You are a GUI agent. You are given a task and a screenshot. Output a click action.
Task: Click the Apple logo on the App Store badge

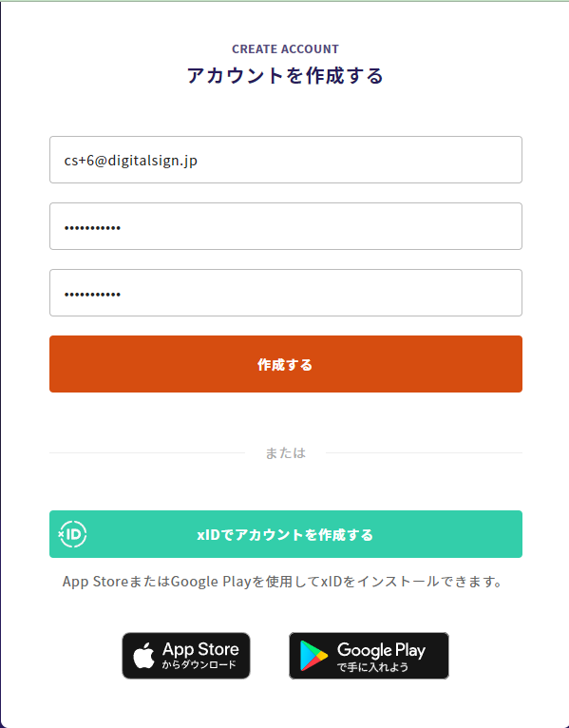[143, 656]
